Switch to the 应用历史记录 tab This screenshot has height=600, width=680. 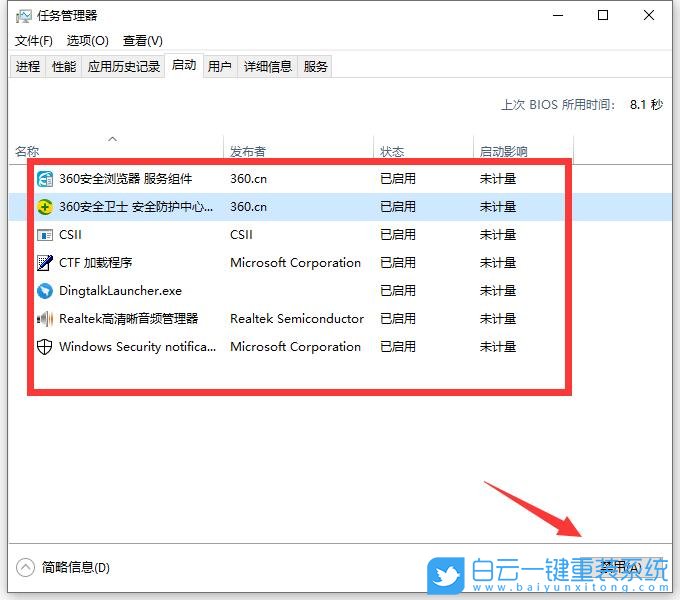tap(124, 66)
